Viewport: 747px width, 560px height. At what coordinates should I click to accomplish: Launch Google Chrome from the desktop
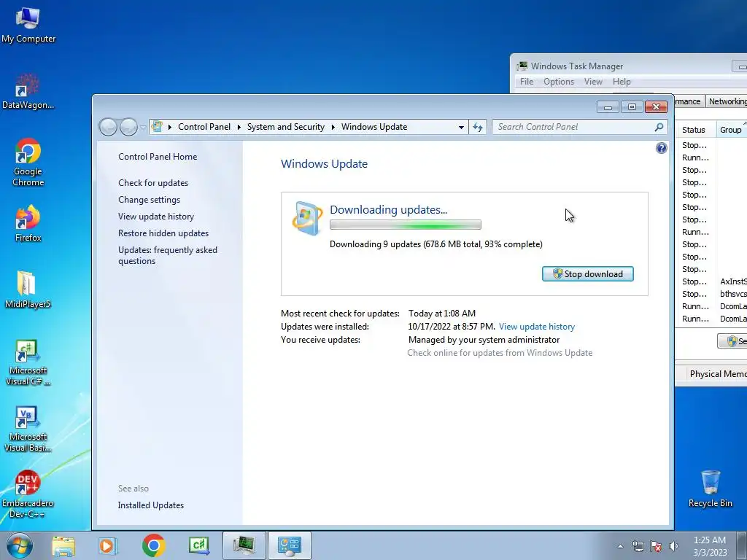(x=28, y=162)
